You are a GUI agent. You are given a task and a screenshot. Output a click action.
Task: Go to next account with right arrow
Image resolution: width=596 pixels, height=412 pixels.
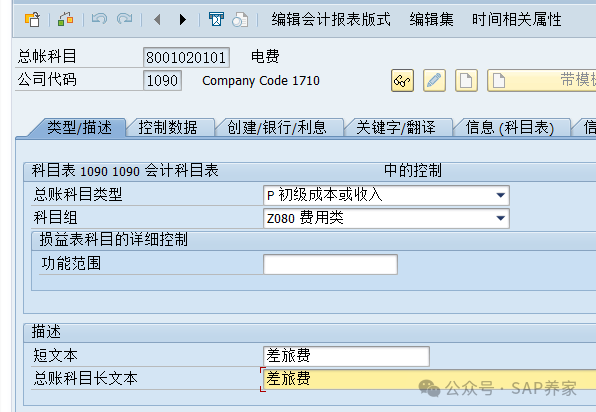183,19
